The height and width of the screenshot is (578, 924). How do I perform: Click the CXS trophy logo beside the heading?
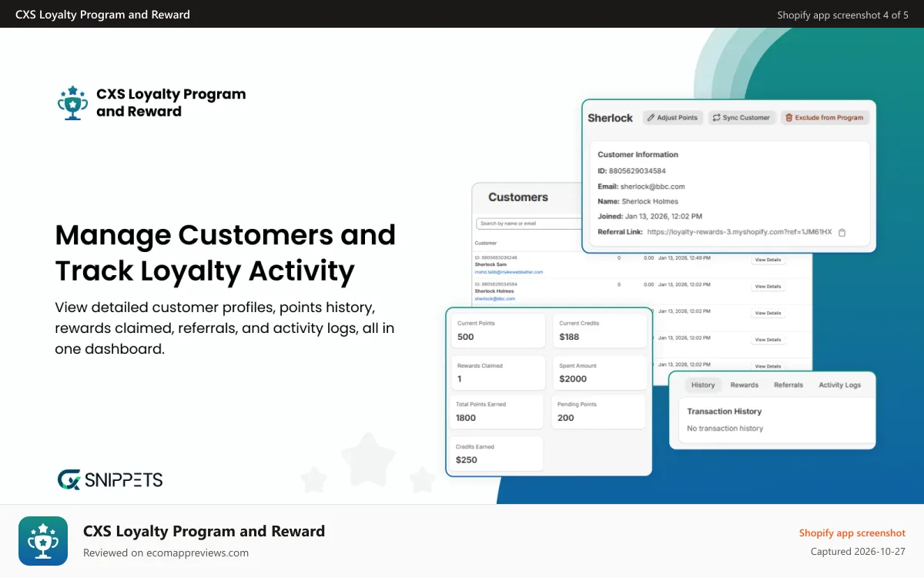tap(72, 102)
